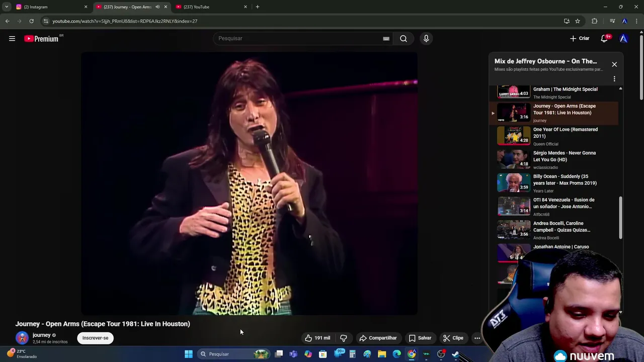Launch Copilot from taskbar

click(308, 354)
